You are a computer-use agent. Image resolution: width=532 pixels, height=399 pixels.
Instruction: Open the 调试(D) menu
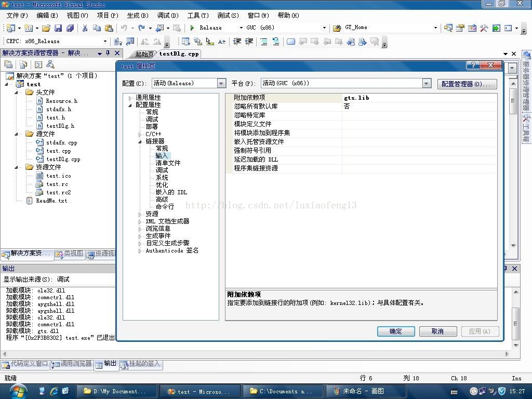tap(168, 16)
